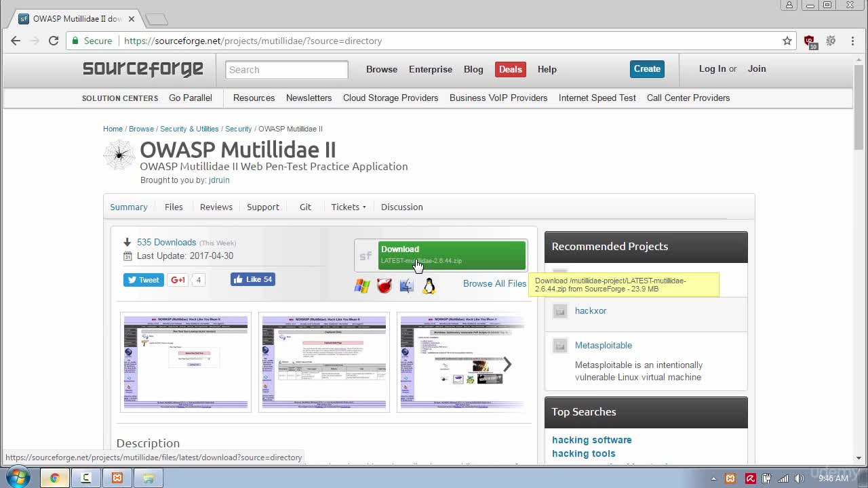Screen dimensions: 868x488
Task: Advance screenshots with the next arrow
Action: [507, 364]
